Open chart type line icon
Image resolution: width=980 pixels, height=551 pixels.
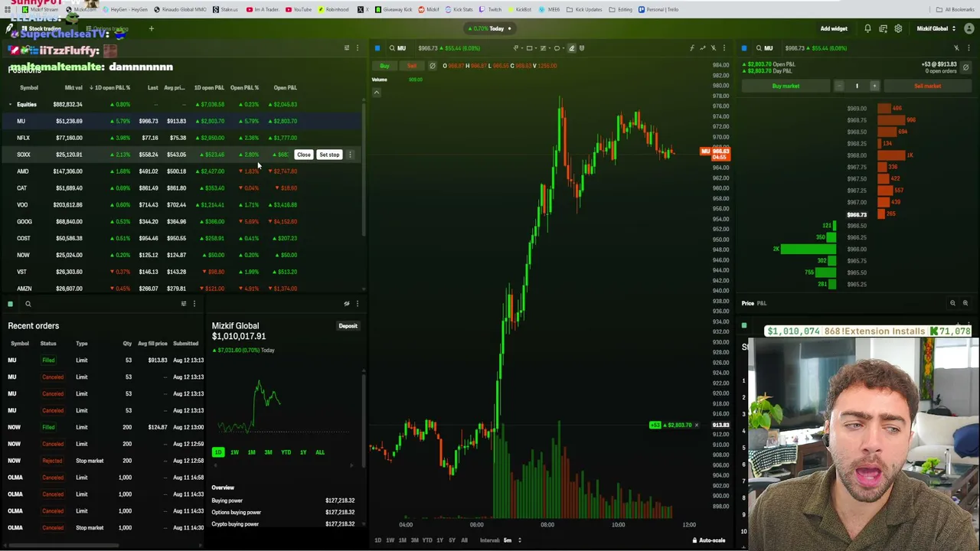pyautogui.click(x=702, y=48)
